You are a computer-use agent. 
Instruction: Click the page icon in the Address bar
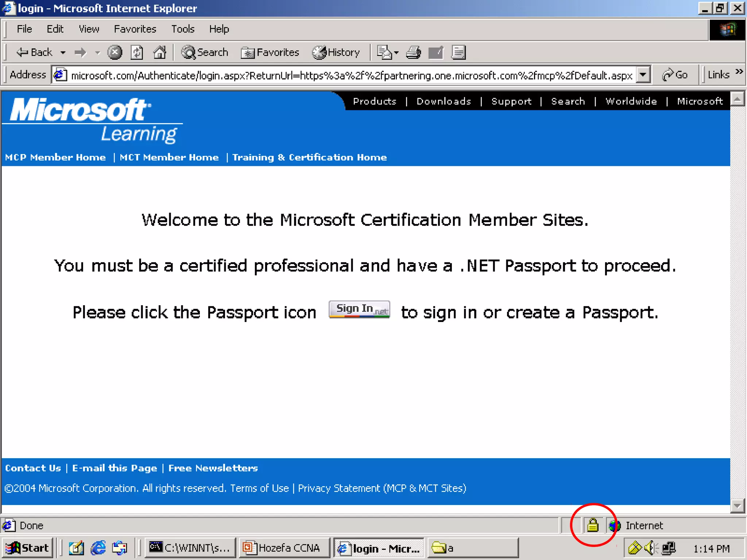click(x=60, y=75)
